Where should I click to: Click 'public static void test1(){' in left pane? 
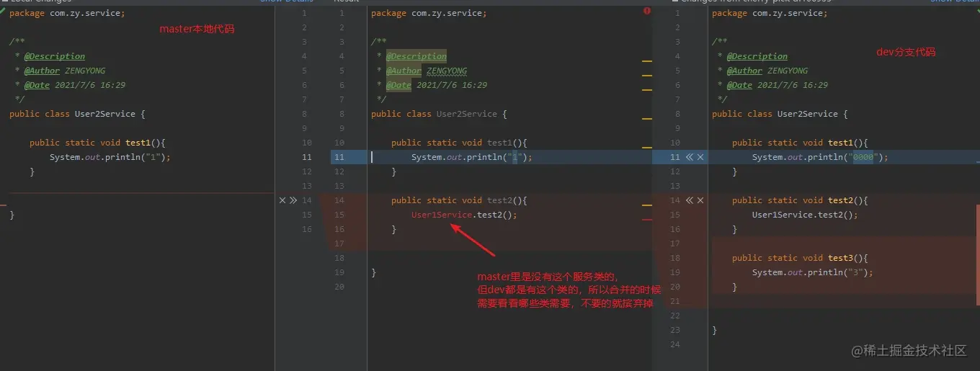[x=97, y=143]
